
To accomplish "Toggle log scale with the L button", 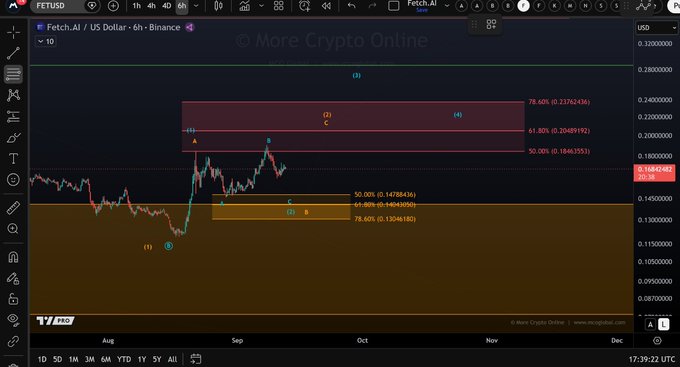I will [x=664, y=324].
